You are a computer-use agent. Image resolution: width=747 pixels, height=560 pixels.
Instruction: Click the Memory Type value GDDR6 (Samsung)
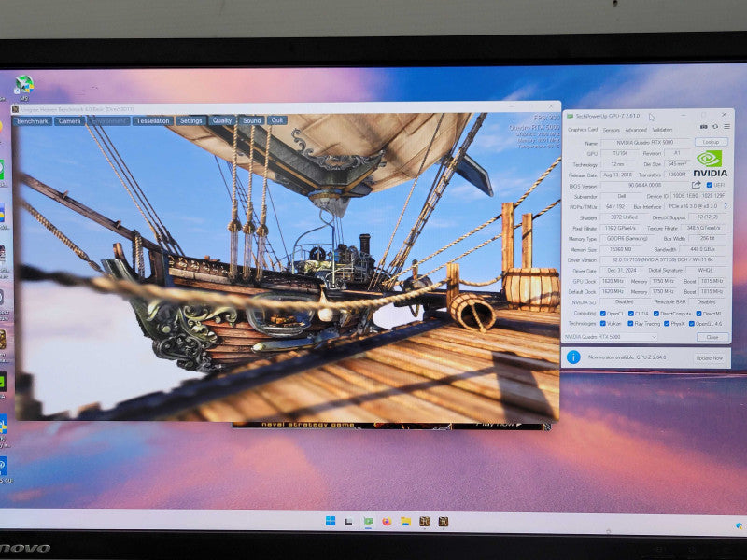pos(627,239)
